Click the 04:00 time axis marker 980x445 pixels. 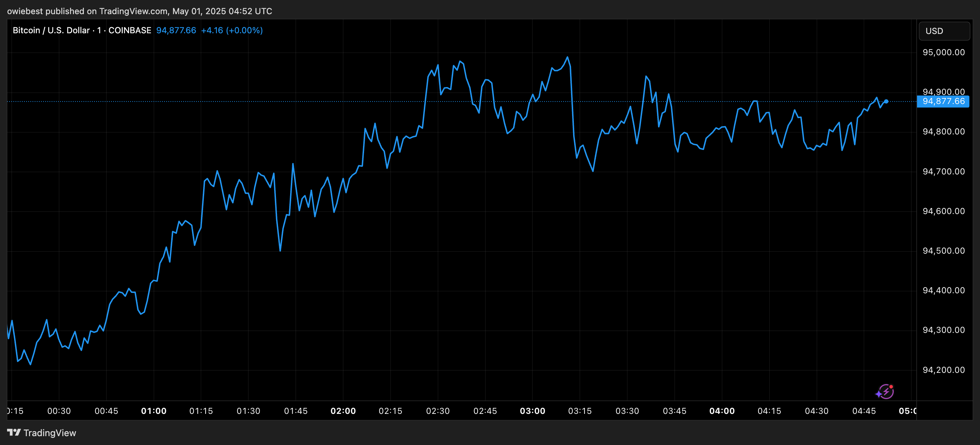tap(722, 411)
